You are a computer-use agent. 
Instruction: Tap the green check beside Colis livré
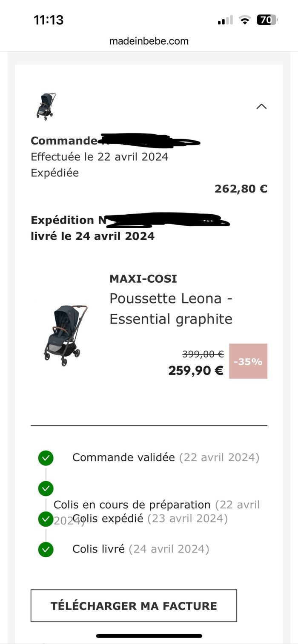46,549
